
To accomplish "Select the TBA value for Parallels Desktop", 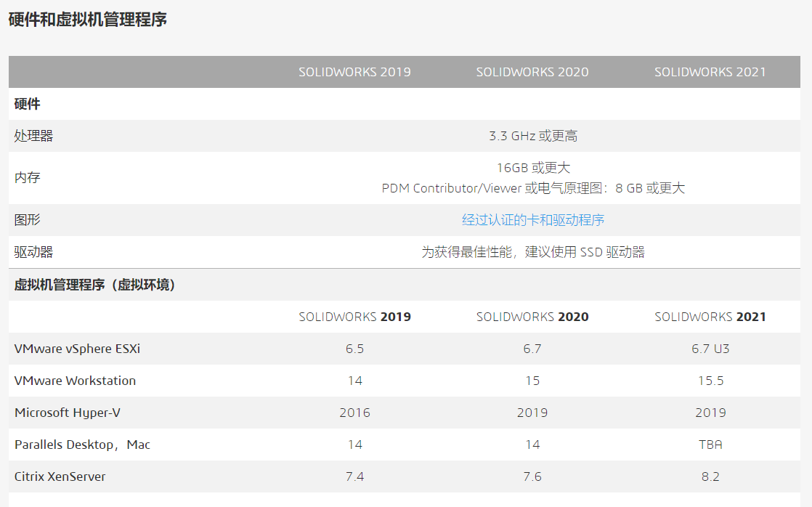I will tap(710, 445).
